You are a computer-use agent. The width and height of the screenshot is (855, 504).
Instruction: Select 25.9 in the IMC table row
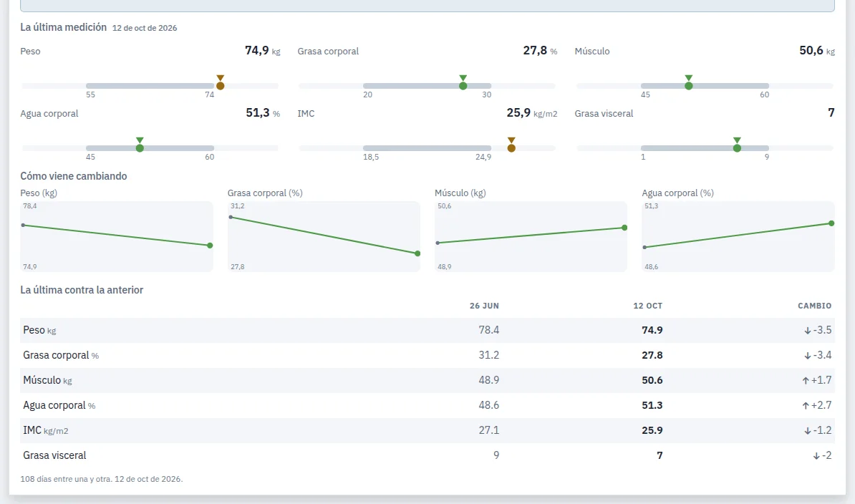tap(652, 430)
